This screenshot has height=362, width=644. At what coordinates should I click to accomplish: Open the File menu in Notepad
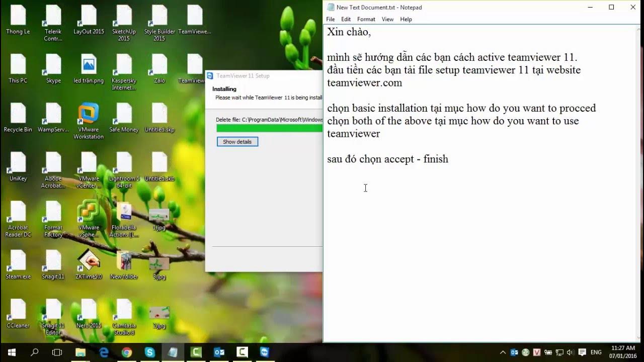click(x=330, y=19)
